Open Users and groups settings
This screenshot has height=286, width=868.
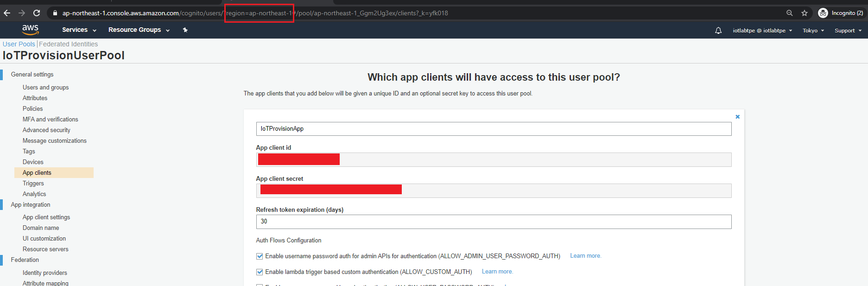coord(46,88)
